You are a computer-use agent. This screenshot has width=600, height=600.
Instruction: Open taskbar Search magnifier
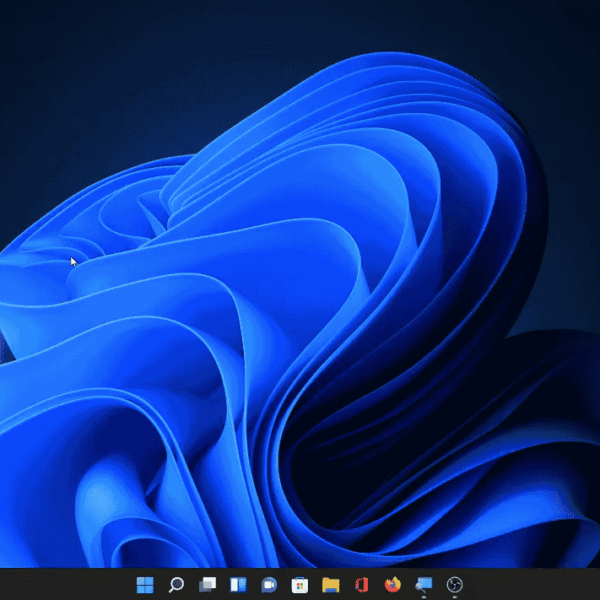point(176,585)
